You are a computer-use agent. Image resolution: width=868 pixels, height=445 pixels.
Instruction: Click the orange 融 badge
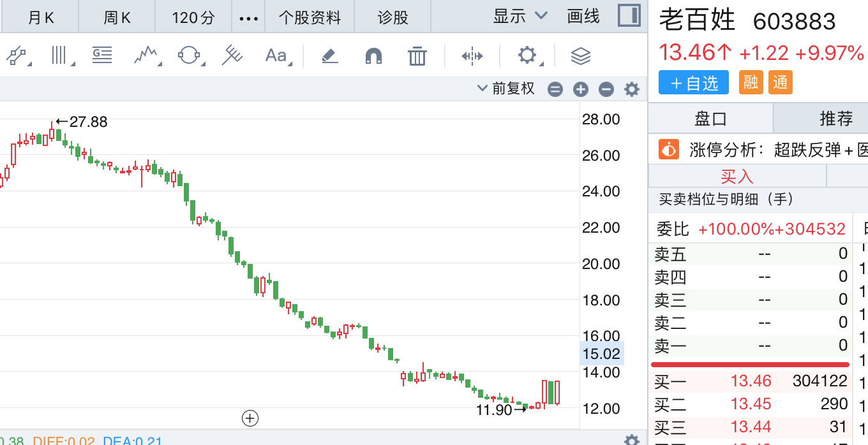(751, 82)
